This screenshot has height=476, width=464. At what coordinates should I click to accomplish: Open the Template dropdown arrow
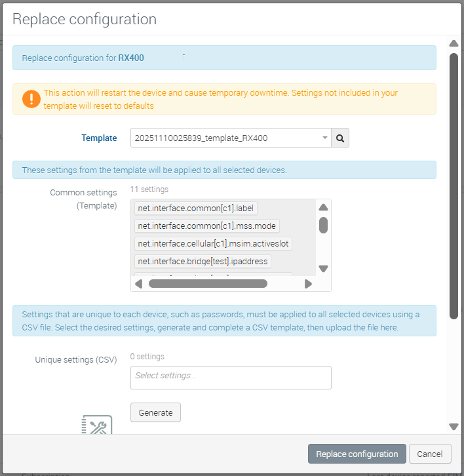tap(325, 138)
